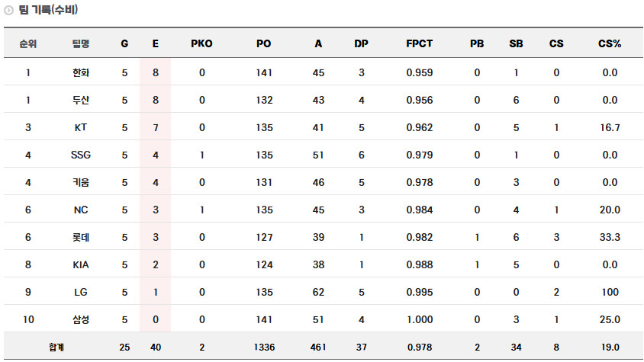Open the KT team row
Image resolution: width=644 pixels, height=362 pixels.
click(81, 127)
